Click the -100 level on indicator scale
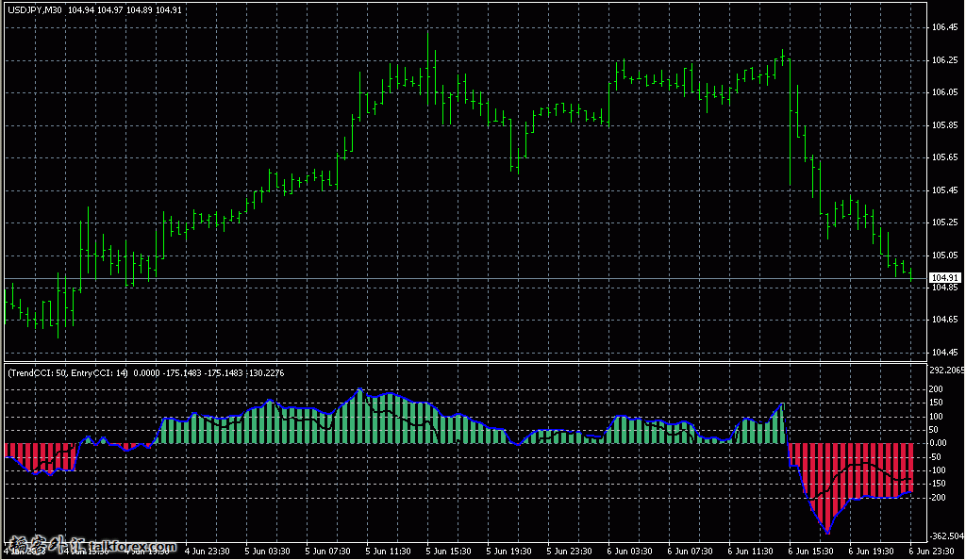Viewport: 966px width, 560px height. 937,470
